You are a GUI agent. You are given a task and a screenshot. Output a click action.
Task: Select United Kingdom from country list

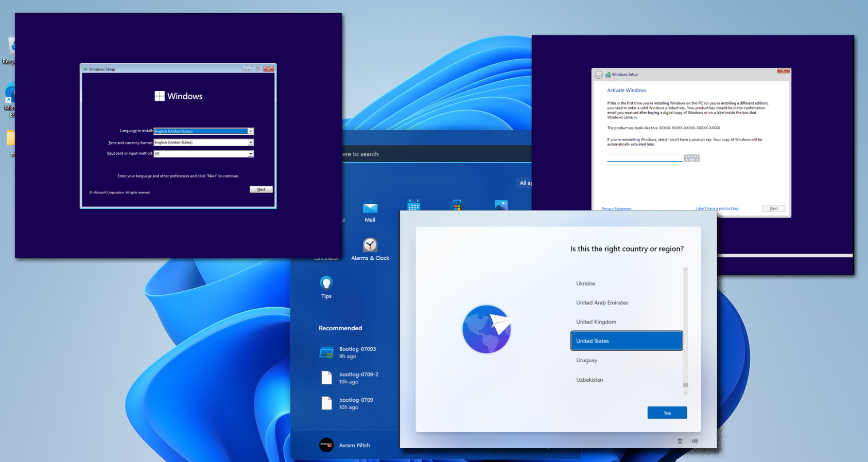tap(596, 322)
